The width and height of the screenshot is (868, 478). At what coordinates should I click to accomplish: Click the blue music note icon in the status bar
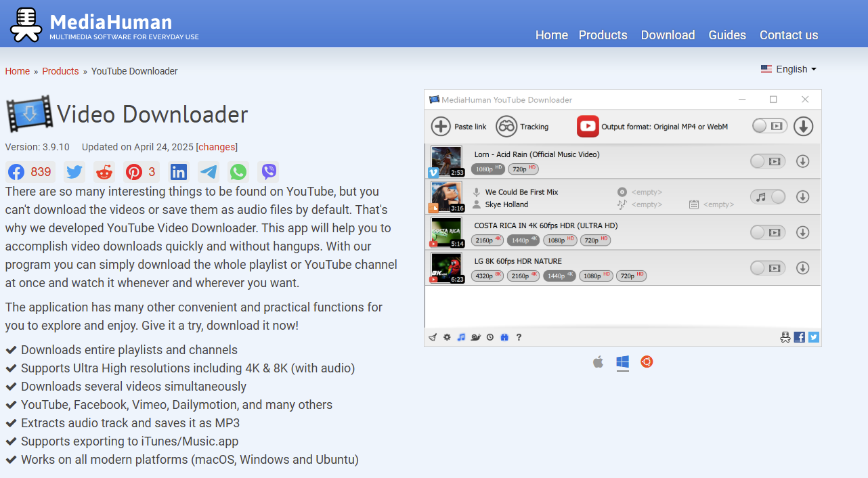(x=461, y=337)
